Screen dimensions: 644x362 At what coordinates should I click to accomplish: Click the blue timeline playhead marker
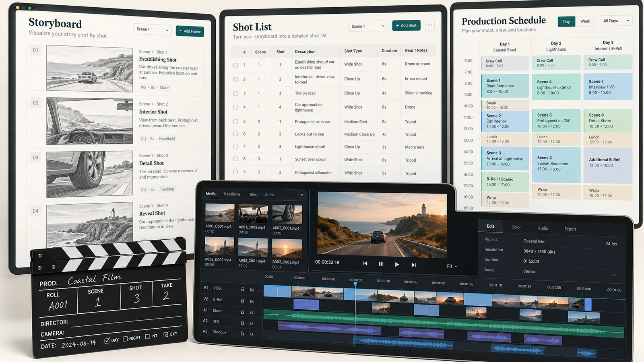tap(355, 284)
